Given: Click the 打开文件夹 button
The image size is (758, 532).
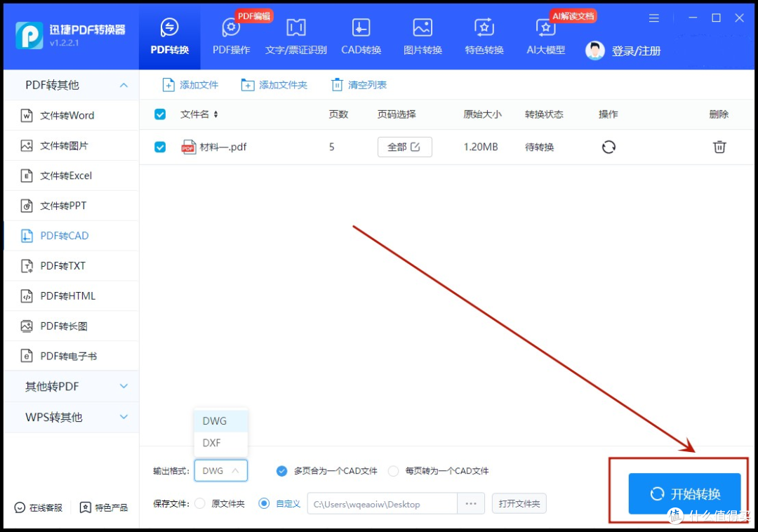Looking at the screenshot, I should pyautogui.click(x=519, y=503).
